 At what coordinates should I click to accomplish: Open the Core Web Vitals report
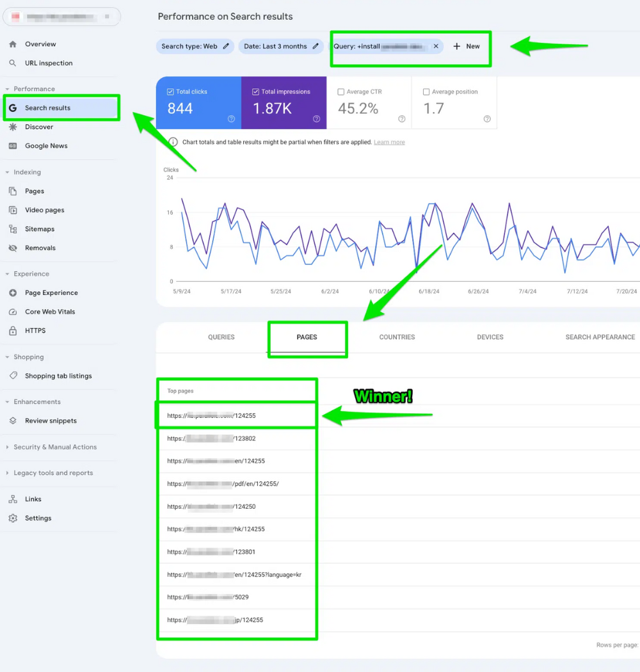coord(51,312)
